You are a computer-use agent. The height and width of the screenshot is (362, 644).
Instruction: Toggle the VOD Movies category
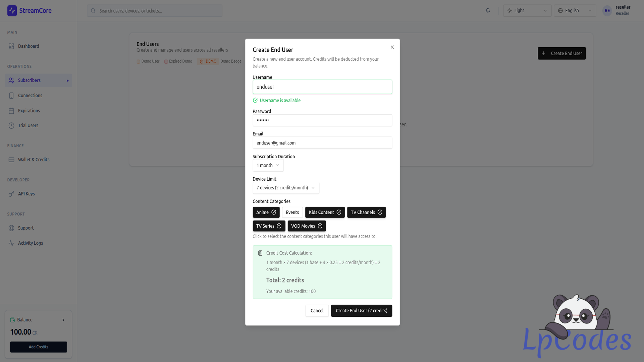[307, 226]
